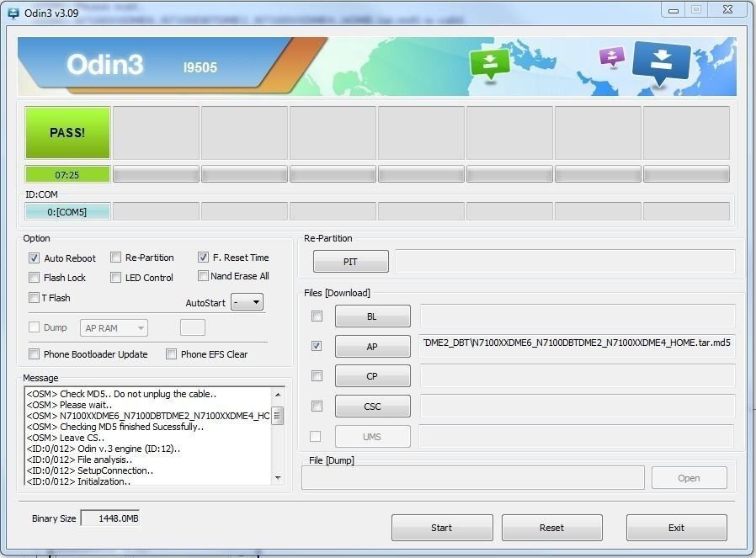Click the Odin3 app icon in title bar
The width and height of the screenshot is (756, 558).
[x=13, y=13]
